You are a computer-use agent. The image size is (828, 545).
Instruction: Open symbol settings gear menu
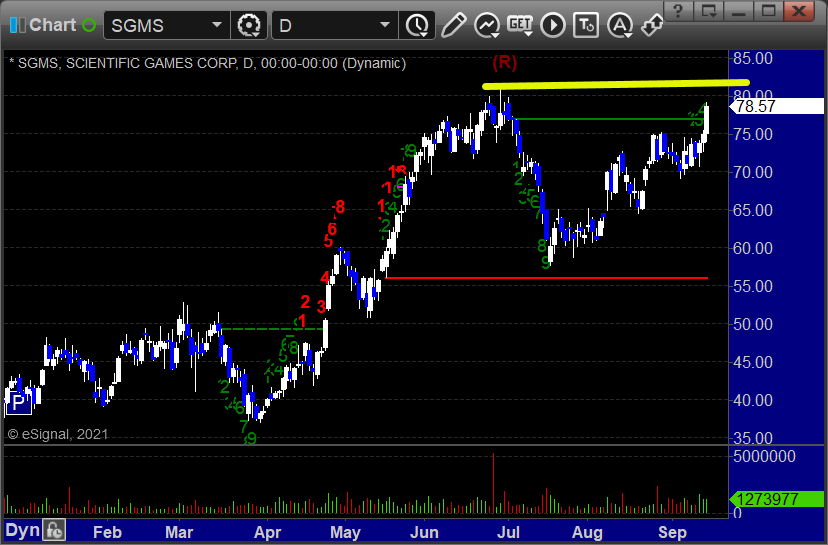[x=249, y=25]
